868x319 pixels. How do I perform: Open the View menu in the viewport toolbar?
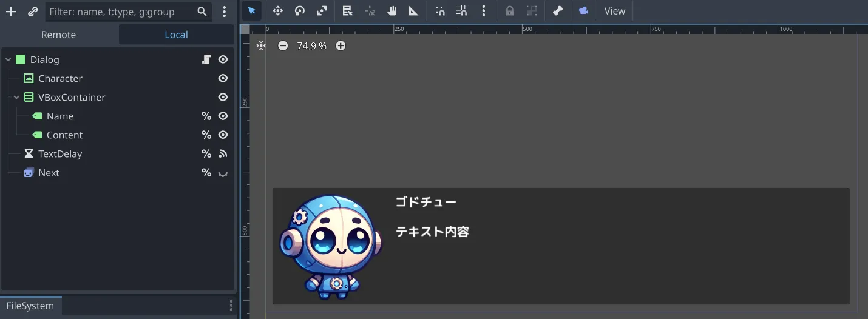click(614, 11)
